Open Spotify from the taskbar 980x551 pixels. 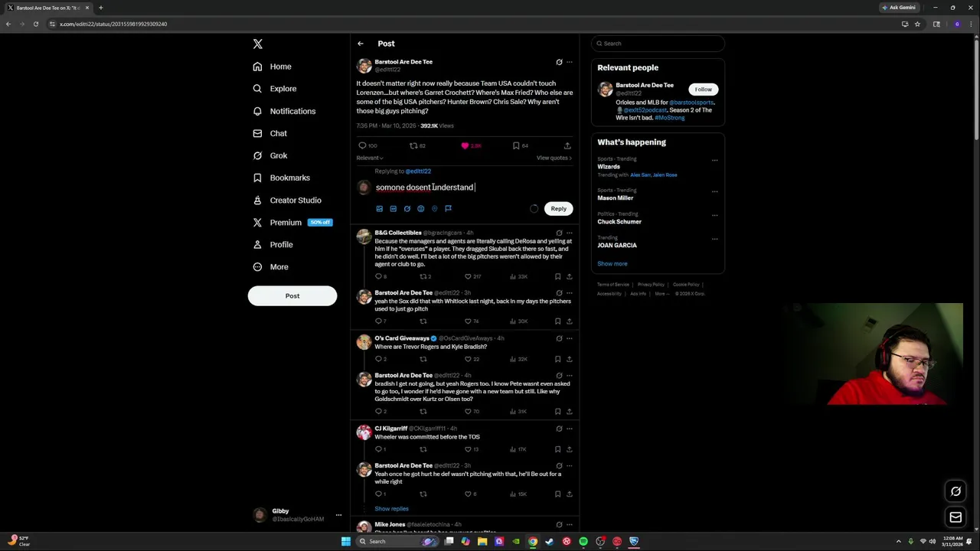click(x=583, y=541)
